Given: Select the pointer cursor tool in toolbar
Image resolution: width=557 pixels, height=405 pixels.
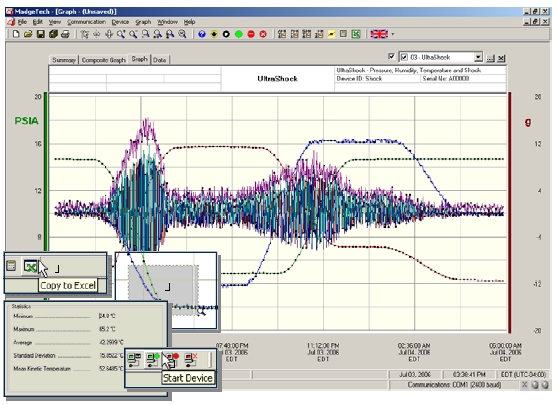Looking at the screenshot, I should pyautogui.click(x=85, y=34).
